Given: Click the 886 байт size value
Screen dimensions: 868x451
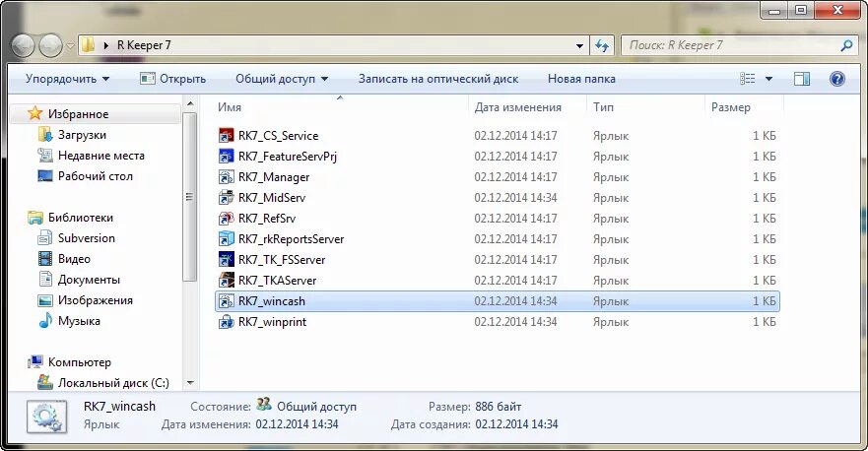Looking at the screenshot, I should point(499,407).
